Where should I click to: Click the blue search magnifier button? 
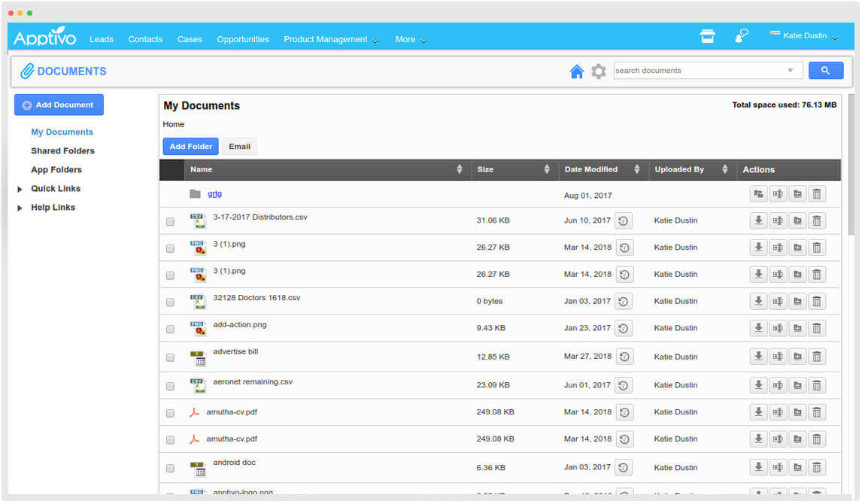825,71
